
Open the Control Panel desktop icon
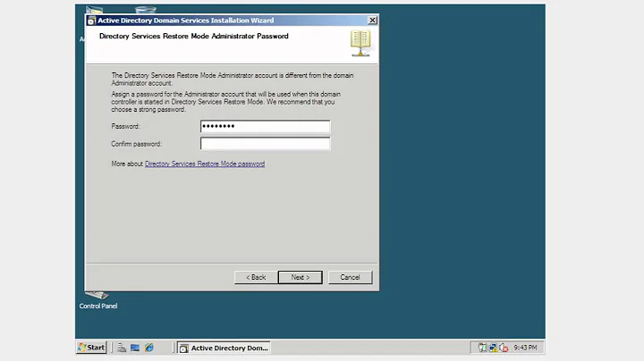97,300
